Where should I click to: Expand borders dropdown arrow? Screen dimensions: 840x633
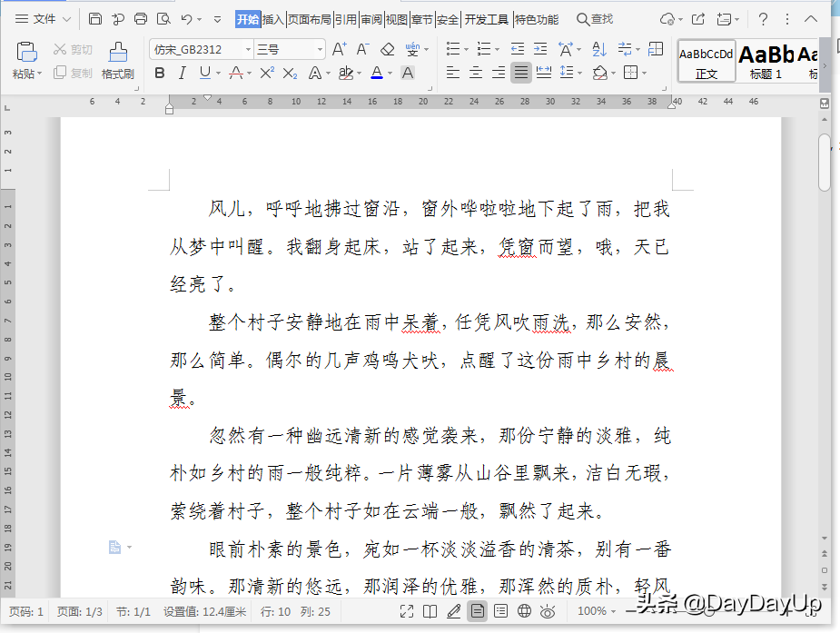click(644, 73)
